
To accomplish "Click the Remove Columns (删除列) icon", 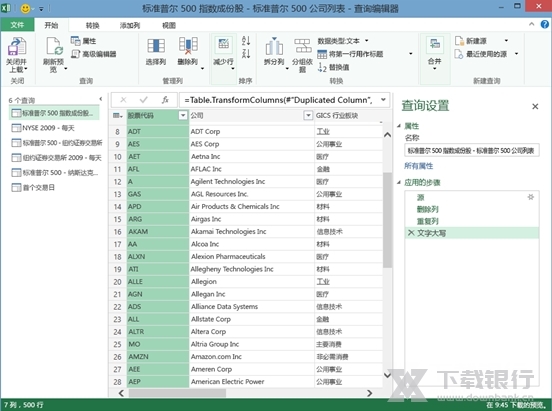I will (188, 46).
